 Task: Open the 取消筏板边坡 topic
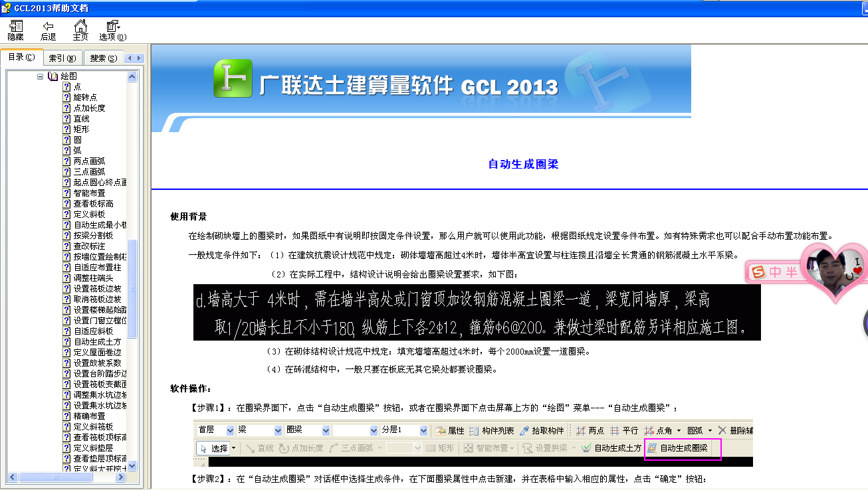(97, 299)
